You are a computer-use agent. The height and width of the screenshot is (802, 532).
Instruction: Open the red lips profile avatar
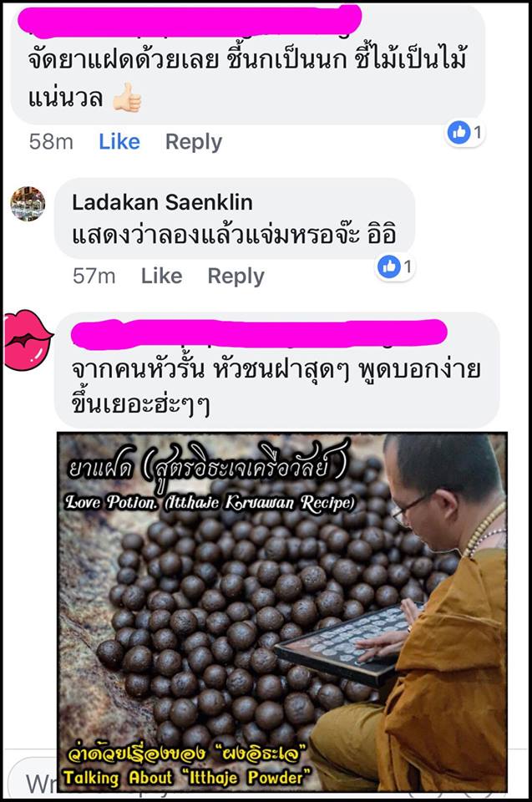pyautogui.click(x=28, y=340)
